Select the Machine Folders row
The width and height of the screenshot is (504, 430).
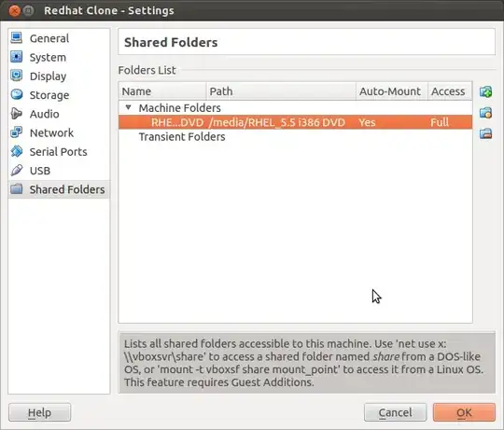[x=295, y=108]
